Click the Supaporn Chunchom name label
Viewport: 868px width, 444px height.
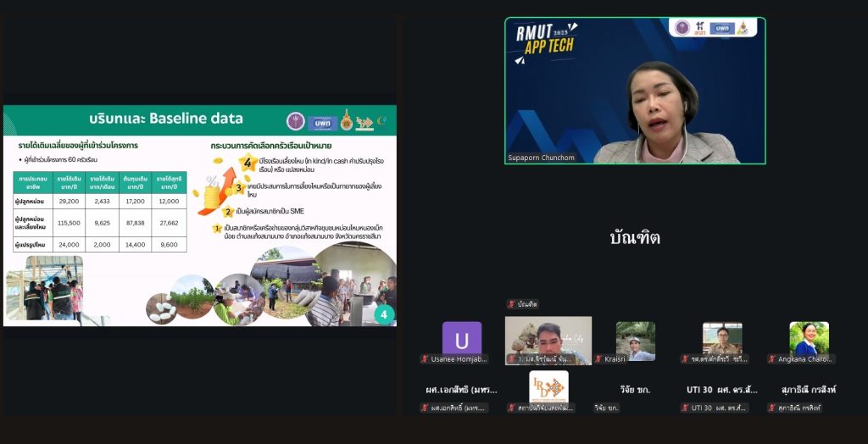[x=540, y=158]
